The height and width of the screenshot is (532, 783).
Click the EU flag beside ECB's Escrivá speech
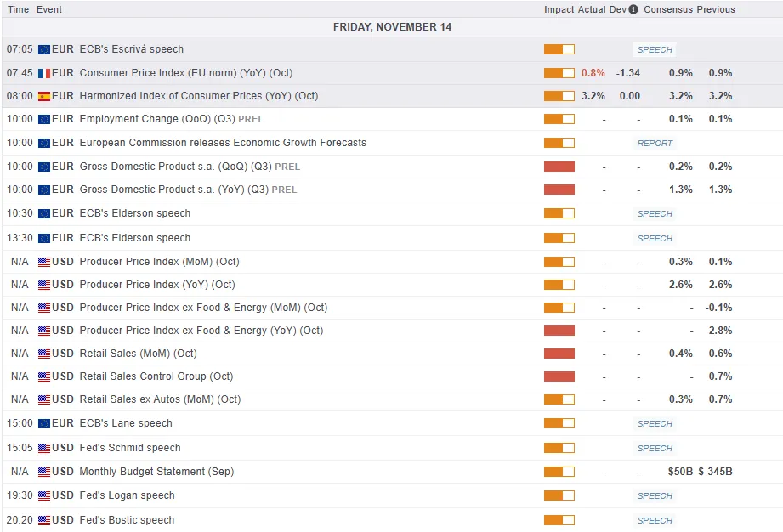click(44, 49)
